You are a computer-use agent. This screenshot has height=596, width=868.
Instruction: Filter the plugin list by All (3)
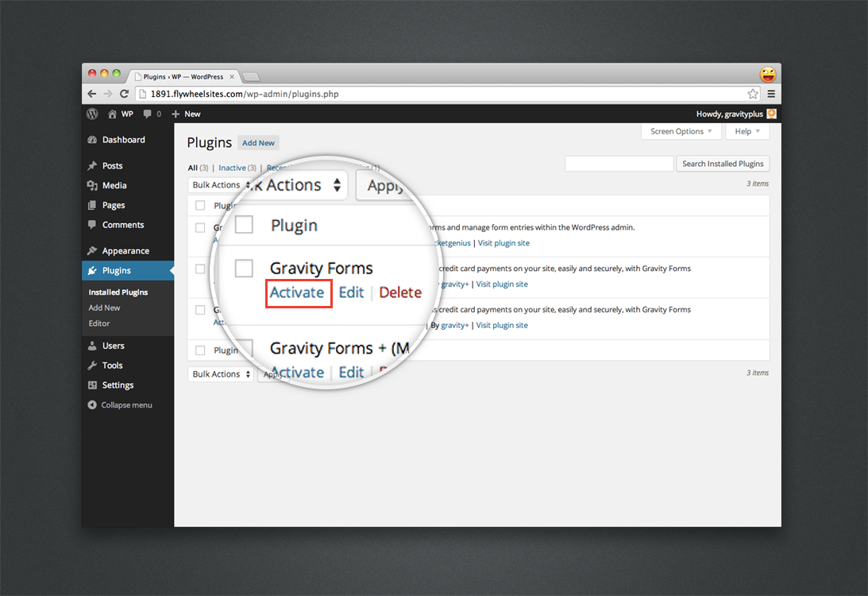(x=198, y=168)
